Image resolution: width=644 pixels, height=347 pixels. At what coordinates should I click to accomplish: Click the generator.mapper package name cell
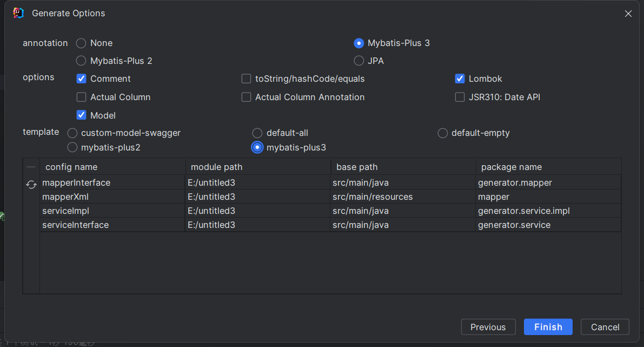pos(548,182)
